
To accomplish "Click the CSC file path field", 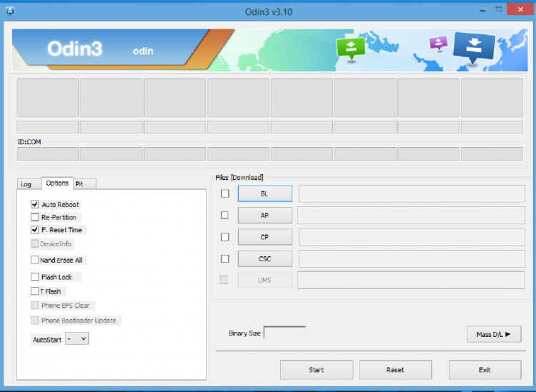I will point(412,258).
